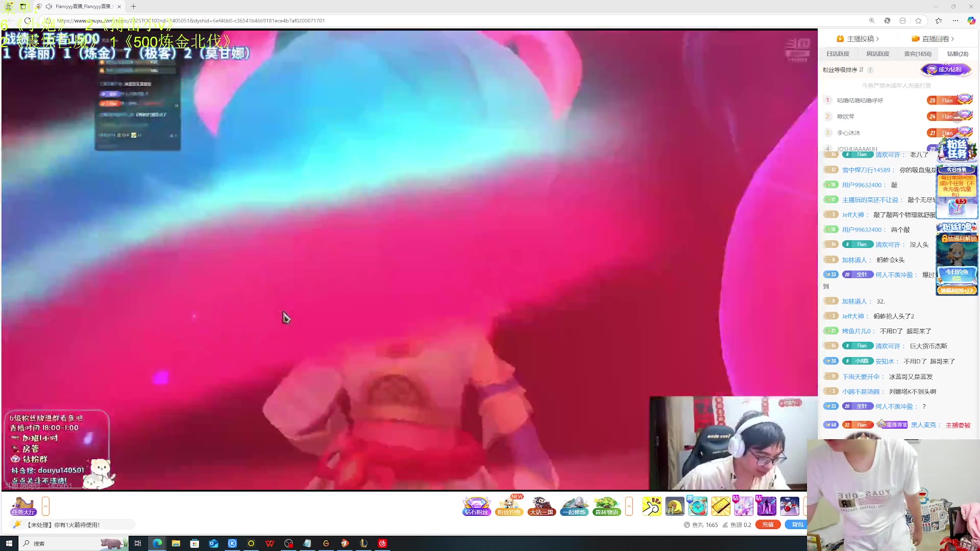This screenshot has width=980, height=551.
Task: Open Windows Start menu
Action: coord(9,543)
